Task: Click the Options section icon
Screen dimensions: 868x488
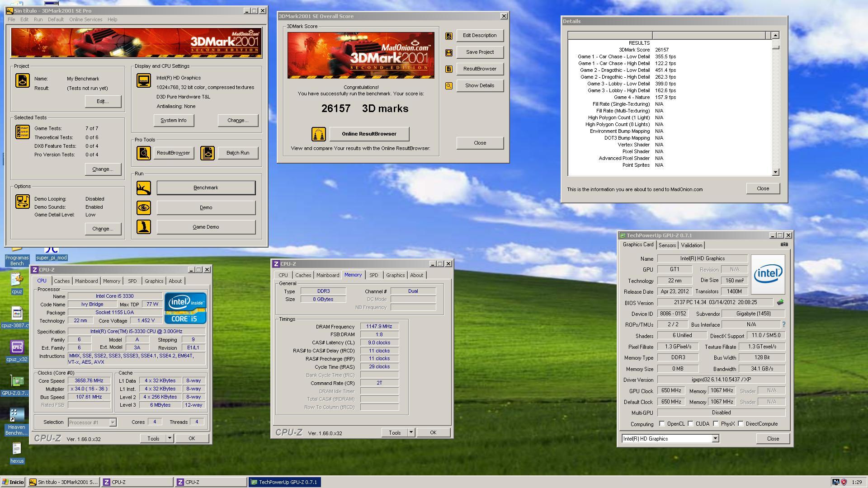Action: pyautogui.click(x=23, y=201)
